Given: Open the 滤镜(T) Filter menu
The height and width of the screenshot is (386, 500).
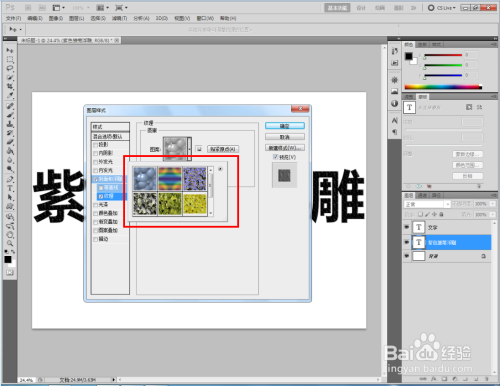Looking at the screenshot, I should coord(119,18).
